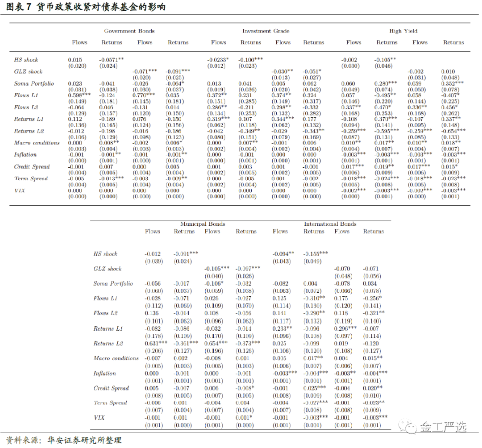The image size is (482, 448).
Task: Click the value 0.352*** in Soma Portfolio row
Action: point(453,83)
